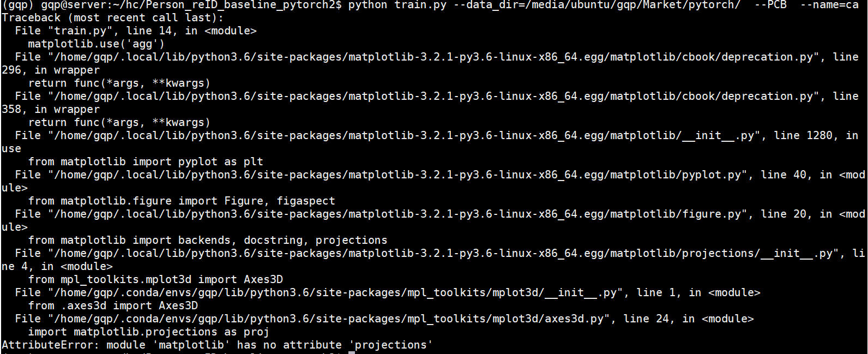Click the first deprecation.py file path
The width and height of the screenshot is (868, 354).
click(x=433, y=57)
